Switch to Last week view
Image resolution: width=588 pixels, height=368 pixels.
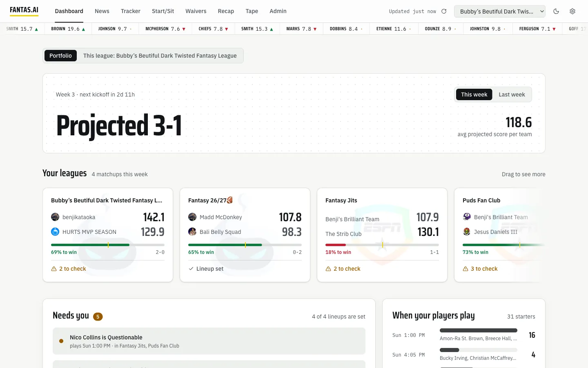(512, 94)
